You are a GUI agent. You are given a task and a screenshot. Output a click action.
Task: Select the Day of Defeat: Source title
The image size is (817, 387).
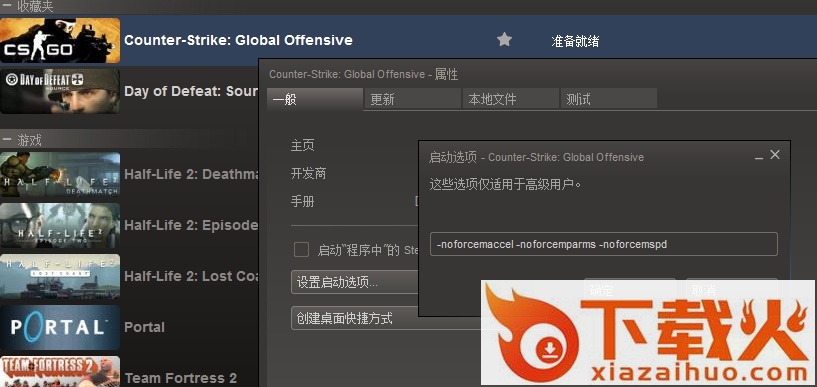point(191,91)
